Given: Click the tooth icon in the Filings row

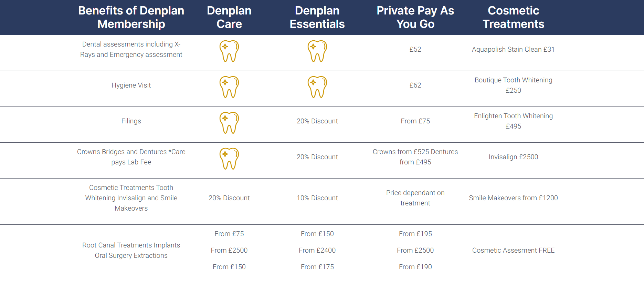Looking at the screenshot, I should pyautogui.click(x=229, y=123).
